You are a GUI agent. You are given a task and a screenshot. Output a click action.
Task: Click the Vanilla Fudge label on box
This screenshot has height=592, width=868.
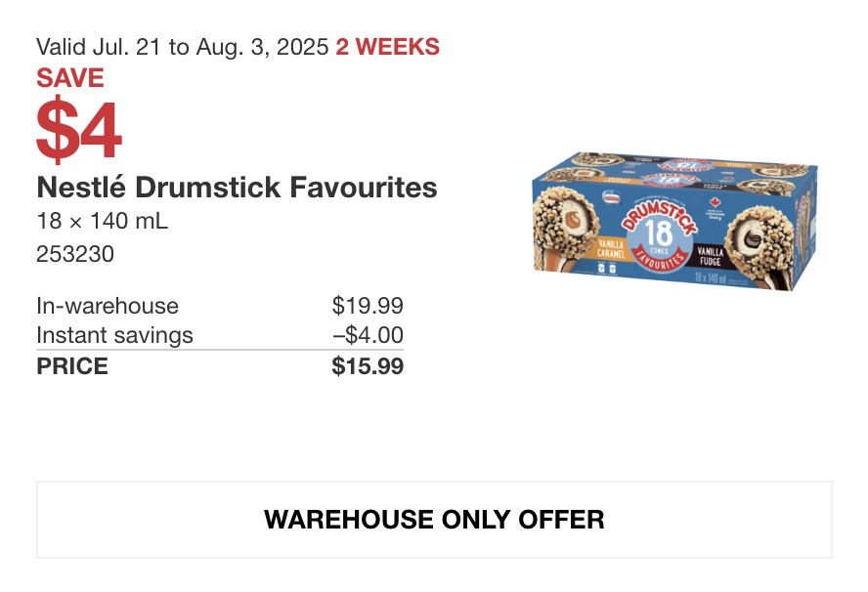pyautogui.click(x=710, y=256)
